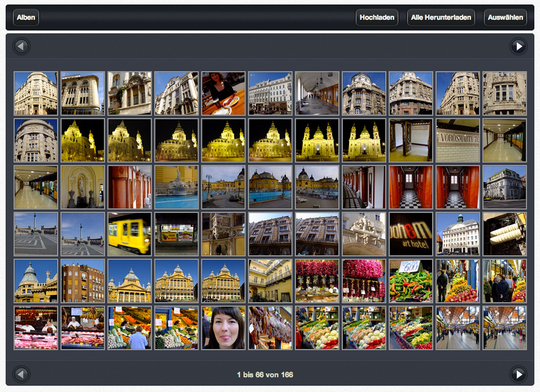Open the hanging cured meats photo
Screen dimensions: 540x392
270,328
